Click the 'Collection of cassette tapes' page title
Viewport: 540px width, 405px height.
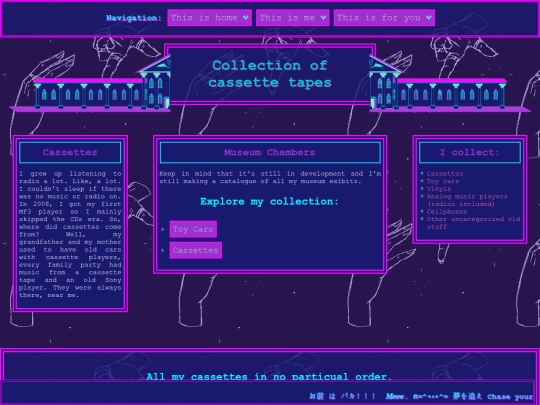coord(270,74)
